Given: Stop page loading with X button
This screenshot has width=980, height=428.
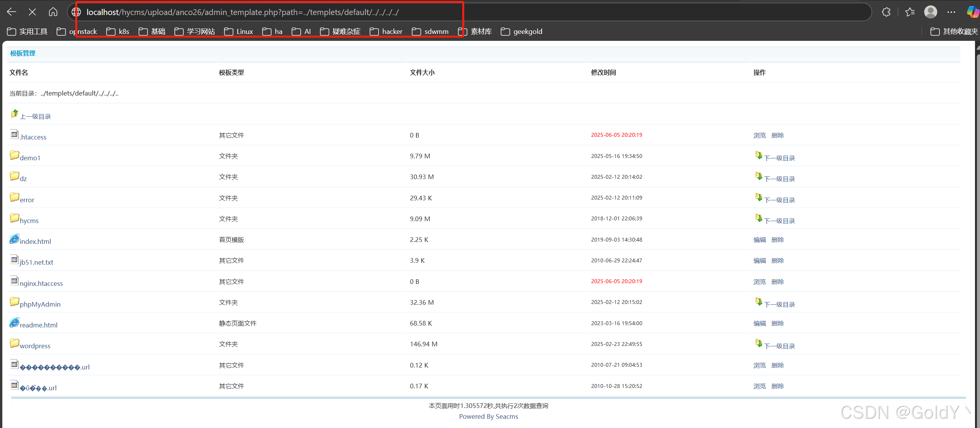Looking at the screenshot, I should click(x=32, y=12).
